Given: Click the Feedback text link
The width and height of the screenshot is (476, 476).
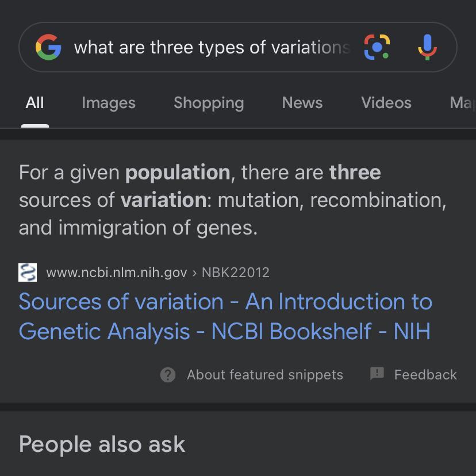Looking at the screenshot, I should click(425, 375).
